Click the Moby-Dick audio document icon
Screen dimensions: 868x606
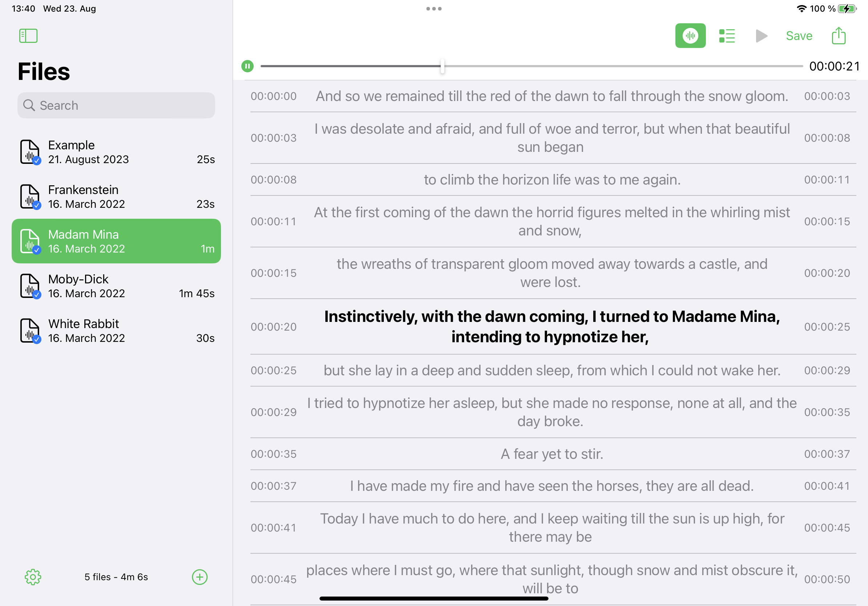click(30, 286)
